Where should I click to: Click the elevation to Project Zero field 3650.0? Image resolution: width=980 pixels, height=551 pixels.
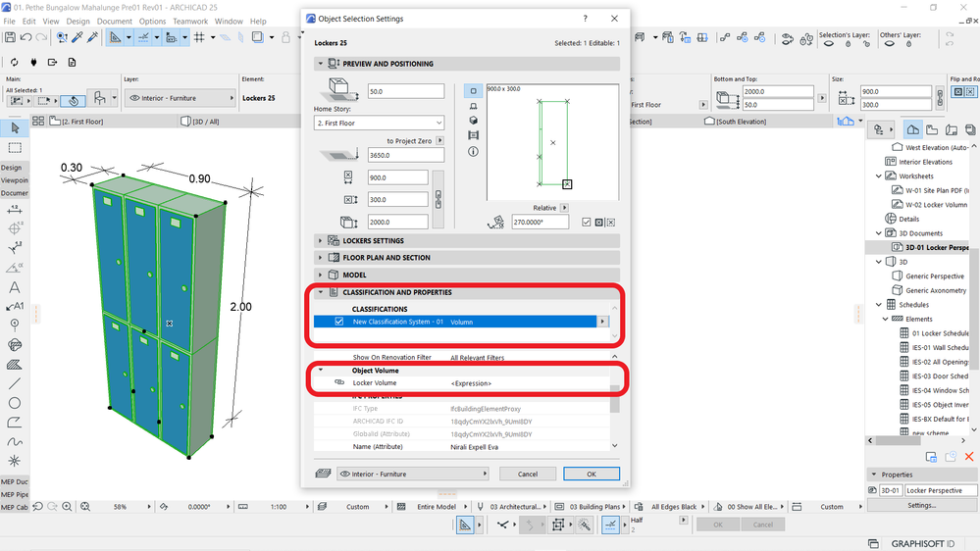coord(405,156)
